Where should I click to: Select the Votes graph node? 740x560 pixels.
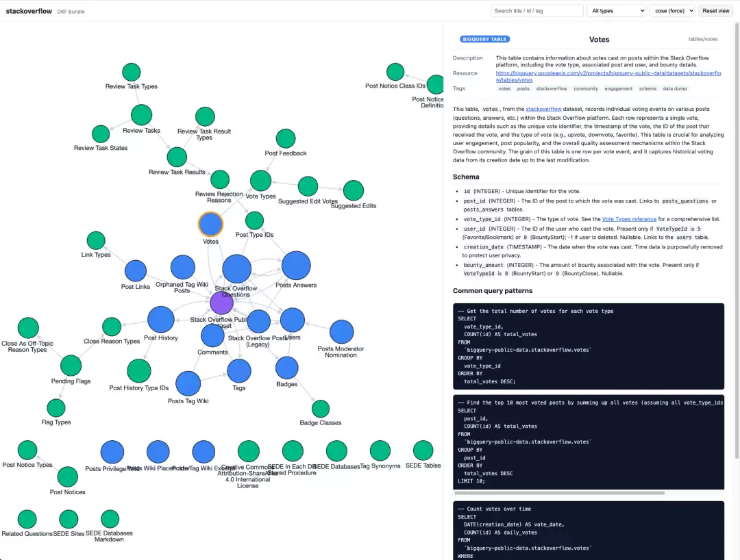[210, 224]
